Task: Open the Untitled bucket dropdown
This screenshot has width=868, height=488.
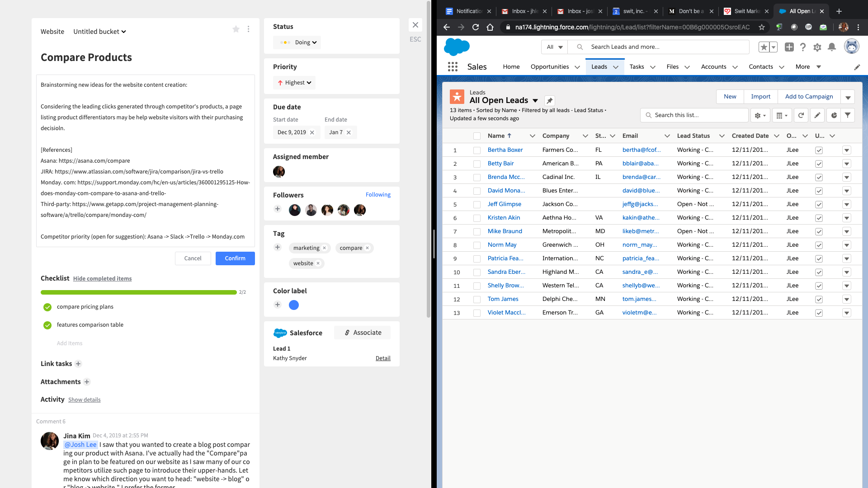Action: tap(99, 32)
